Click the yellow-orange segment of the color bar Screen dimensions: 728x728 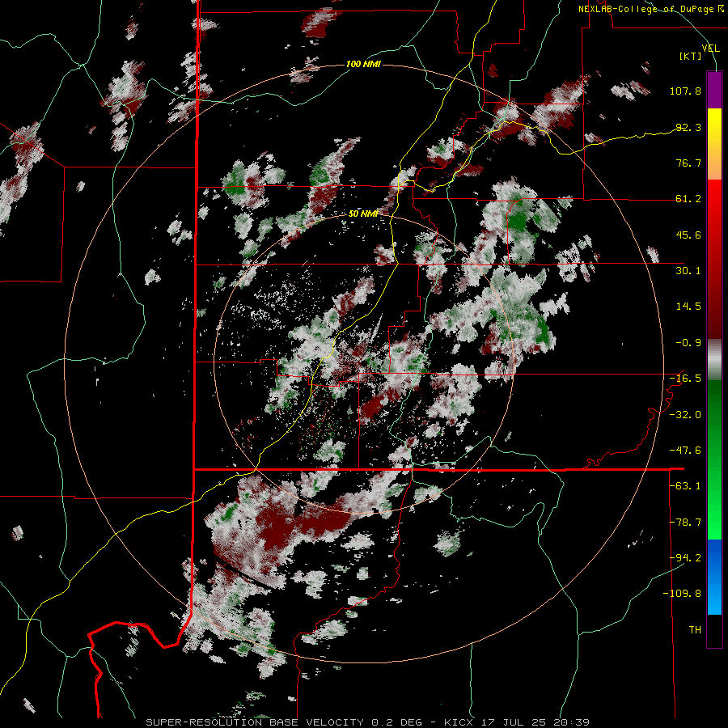(x=714, y=144)
